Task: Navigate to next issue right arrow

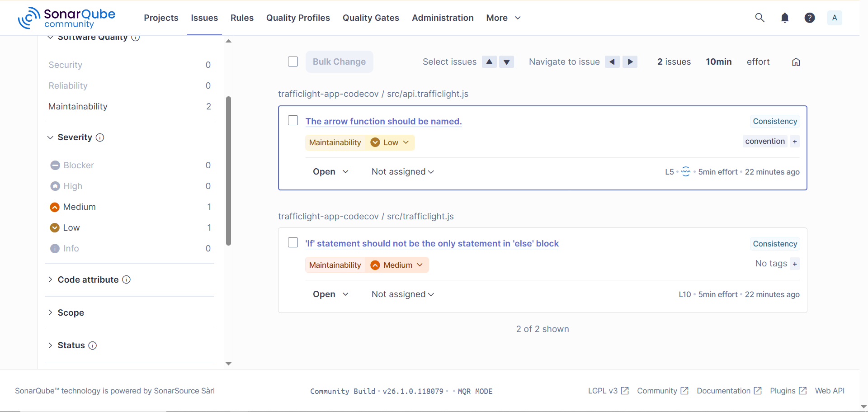Action: [x=630, y=62]
